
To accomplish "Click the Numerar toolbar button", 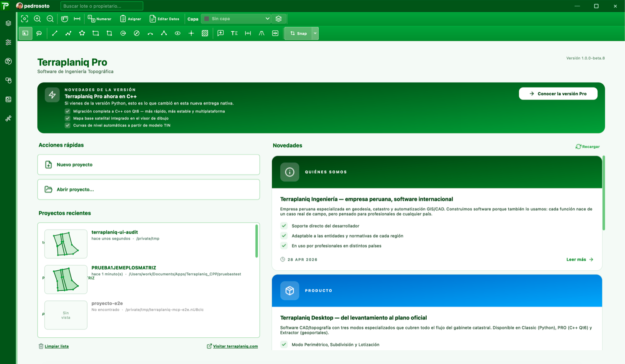I will point(100,19).
